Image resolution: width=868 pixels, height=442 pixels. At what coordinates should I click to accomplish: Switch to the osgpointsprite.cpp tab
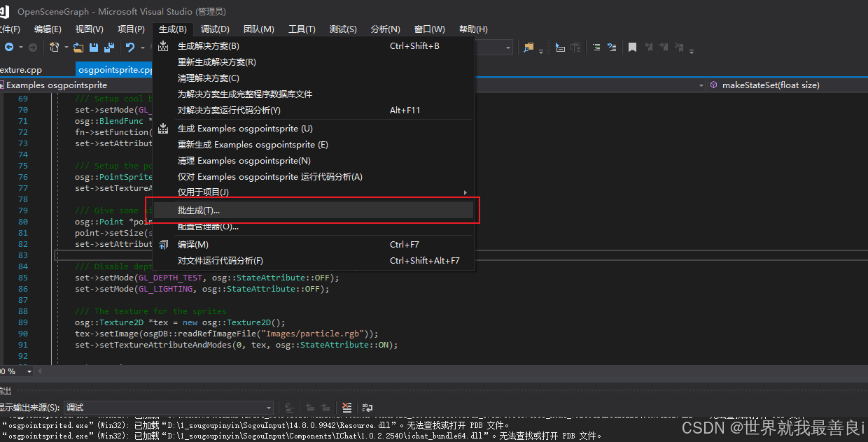(x=115, y=70)
